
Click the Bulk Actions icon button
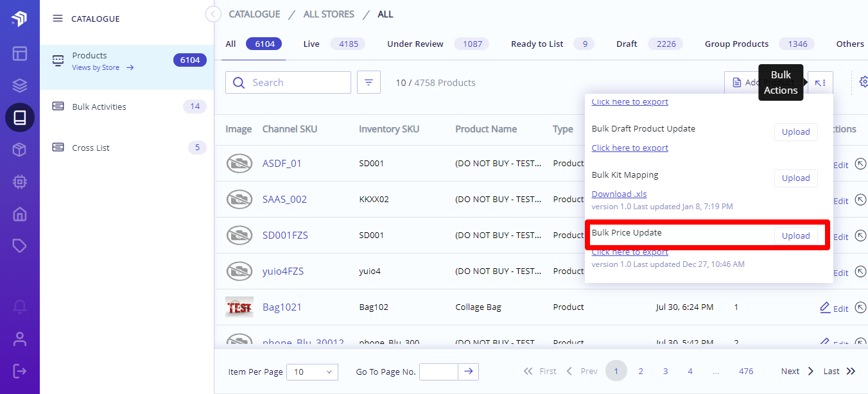click(x=820, y=82)
